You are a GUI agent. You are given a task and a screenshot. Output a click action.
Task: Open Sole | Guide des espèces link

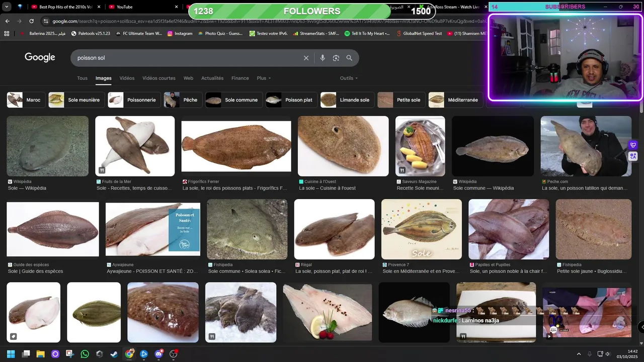[x=36, y=271]
